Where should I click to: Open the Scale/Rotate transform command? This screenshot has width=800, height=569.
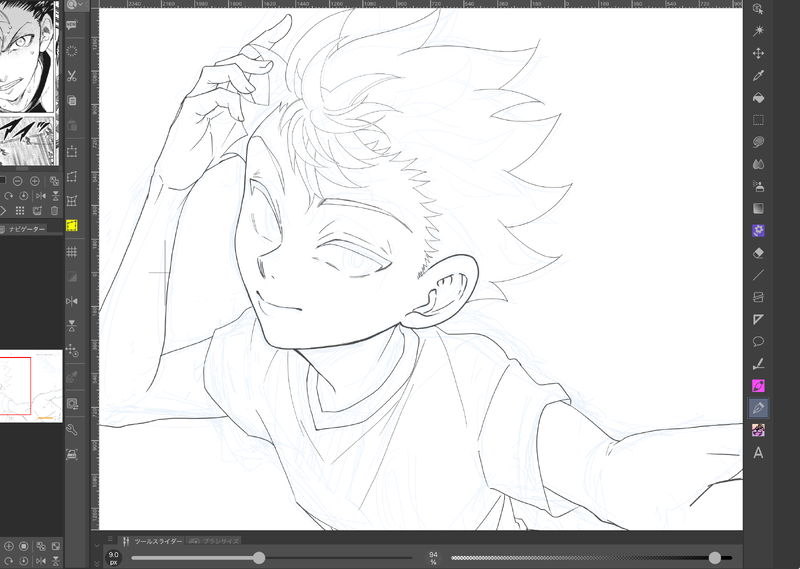72,152
